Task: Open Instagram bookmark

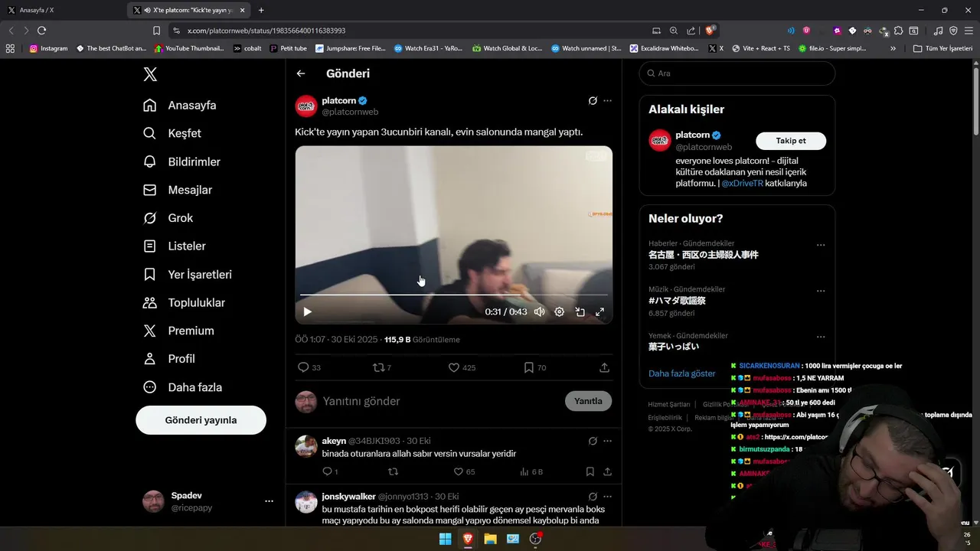Action: tap(48, 48)
